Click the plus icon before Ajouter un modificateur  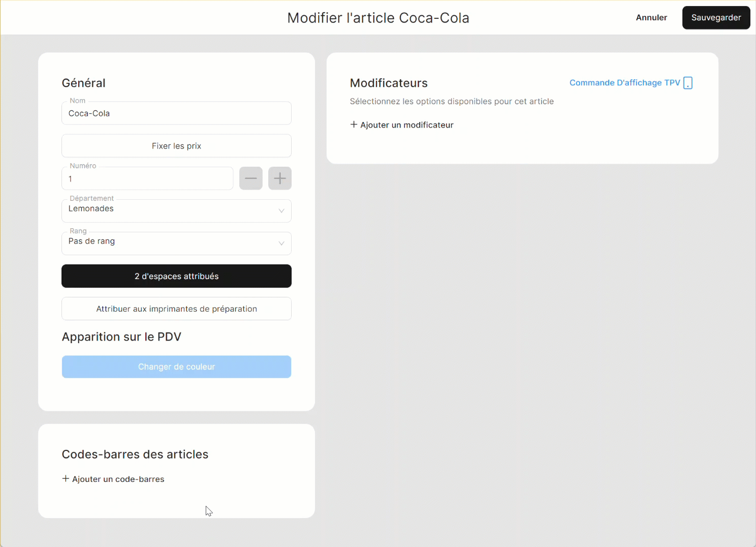click(x=354, y=125)
